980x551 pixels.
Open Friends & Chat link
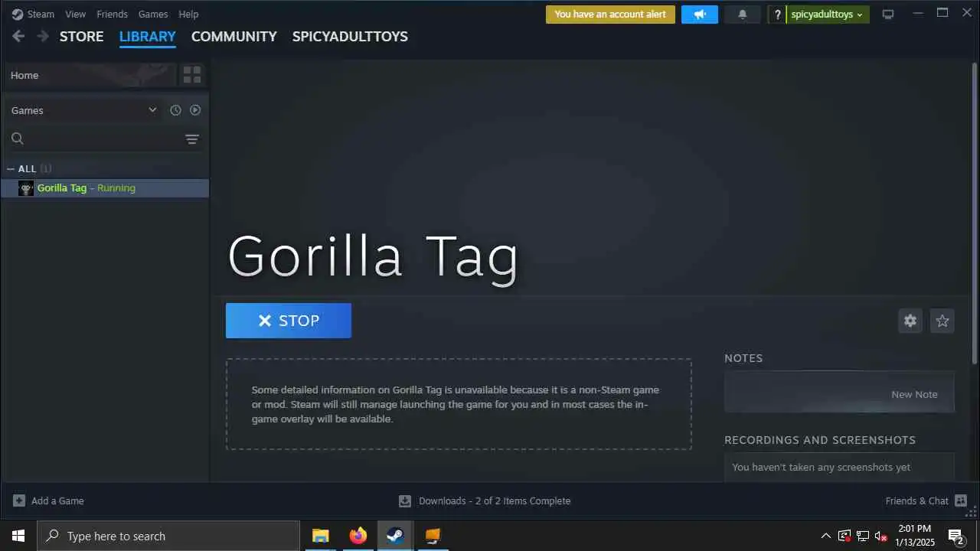coord(916,500)
